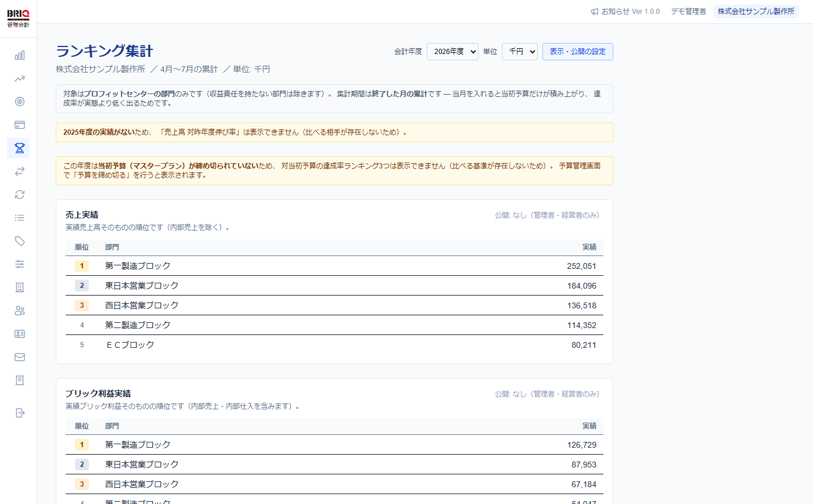Click the 80,211 sales value
The height and width of the screenshot is (504, 813).
pyautogui.click(x=584, y=345)
